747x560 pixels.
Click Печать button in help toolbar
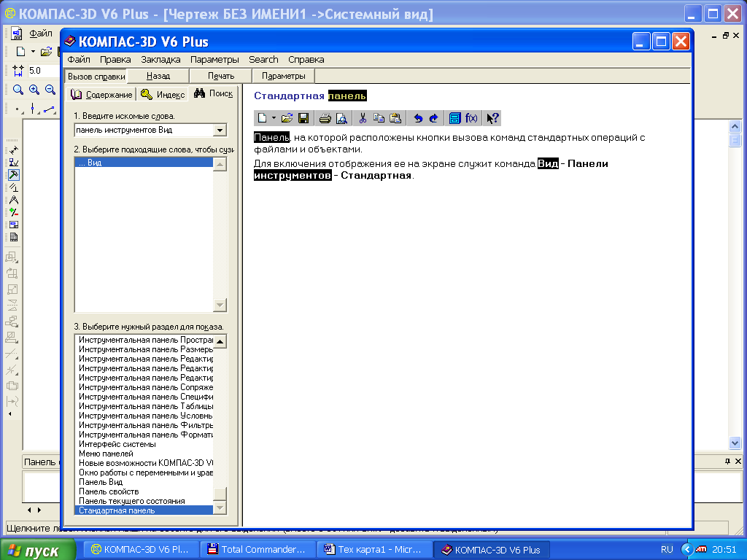pos(221,76)
